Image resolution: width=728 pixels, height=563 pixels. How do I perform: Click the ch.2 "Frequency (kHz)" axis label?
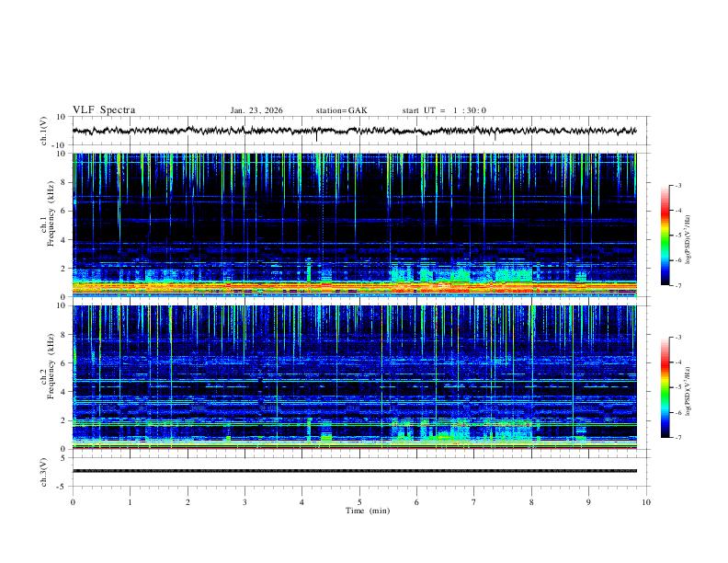click(x=51, y=366)
